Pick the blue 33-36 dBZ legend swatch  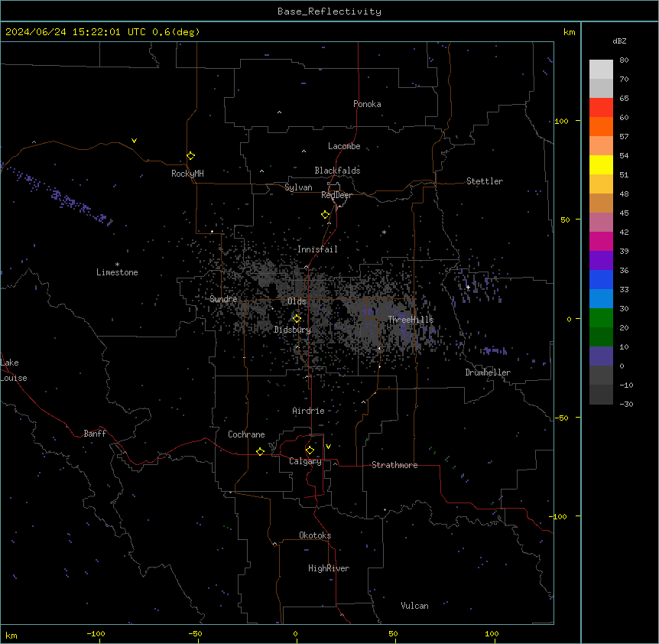click(x=601, y=279)
